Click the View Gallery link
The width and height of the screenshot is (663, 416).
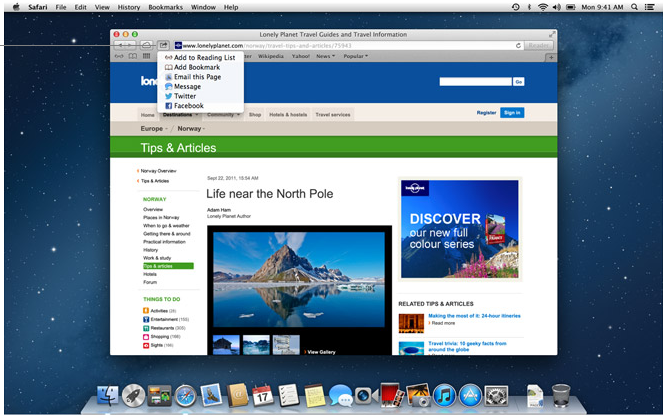point(320,352)
